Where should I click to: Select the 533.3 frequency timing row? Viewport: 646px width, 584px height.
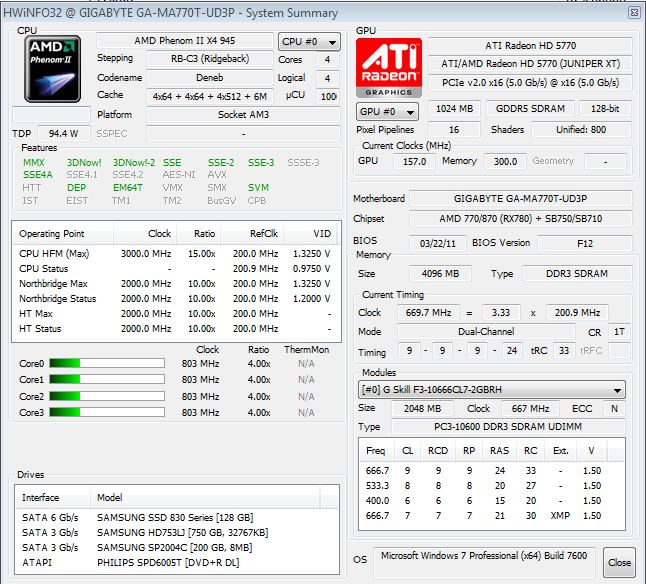tap(492, 486)
